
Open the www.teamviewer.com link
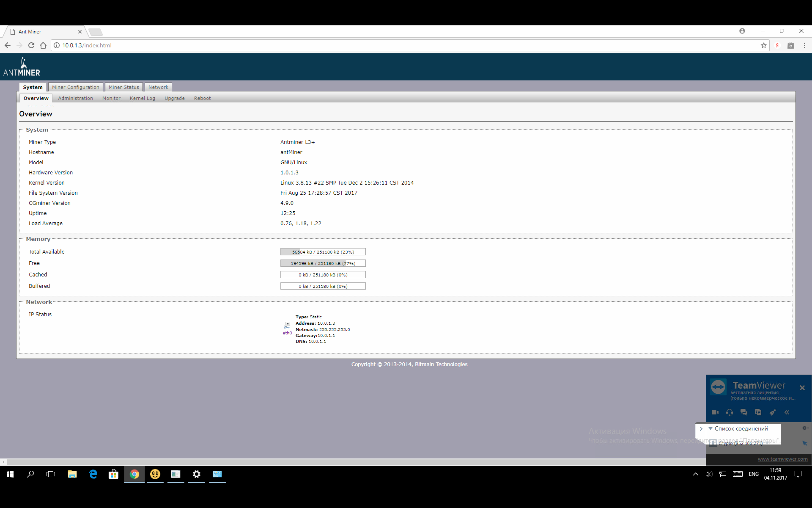point(782,459)
